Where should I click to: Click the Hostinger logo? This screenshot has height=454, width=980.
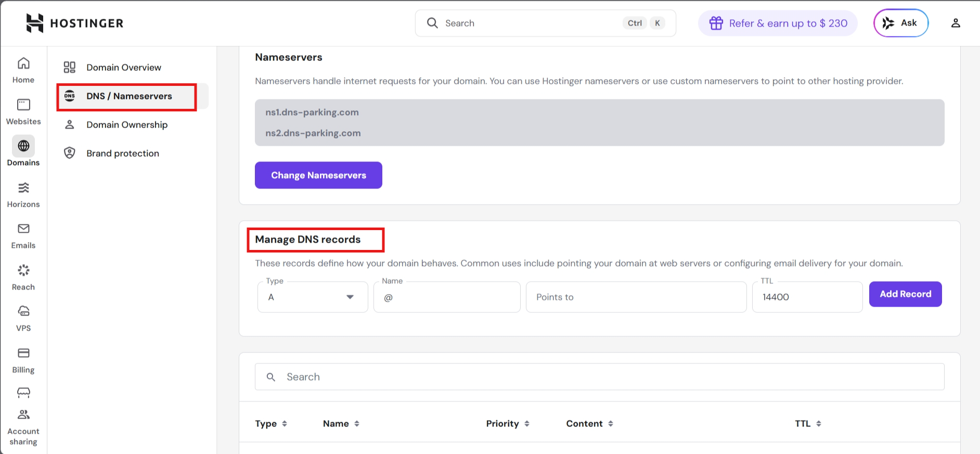point(75,23)
